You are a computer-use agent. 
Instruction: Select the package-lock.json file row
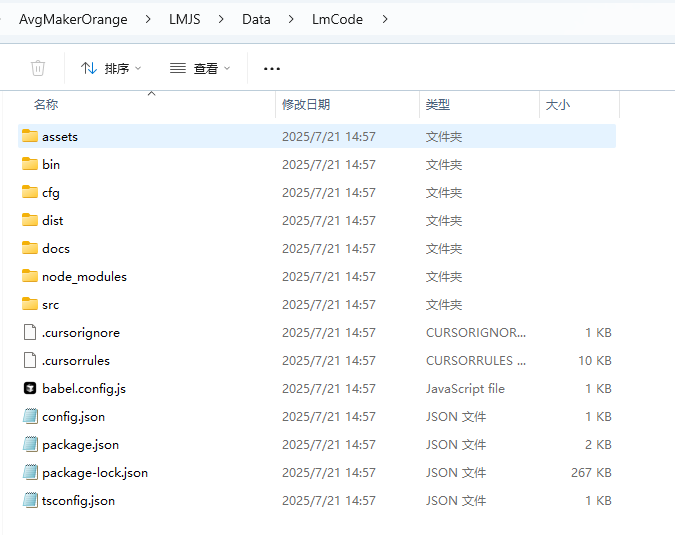click(95, 472)
